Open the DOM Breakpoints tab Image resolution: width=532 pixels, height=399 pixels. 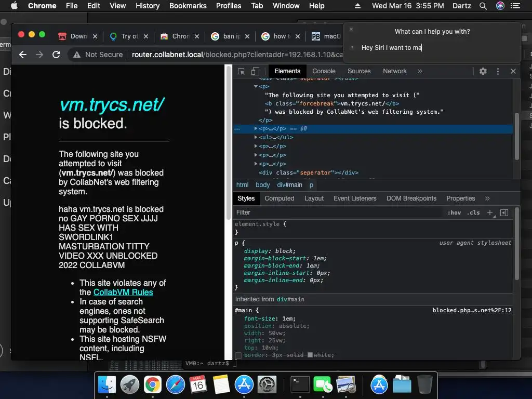(411, 198)
